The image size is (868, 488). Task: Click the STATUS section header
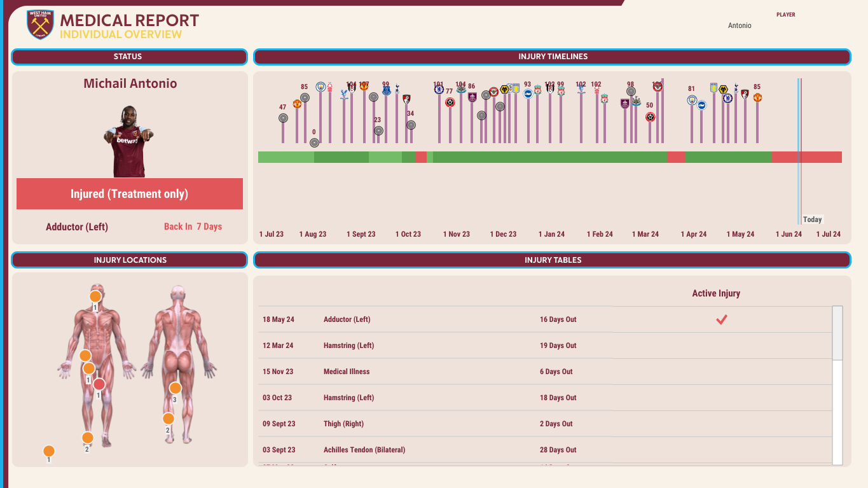click(129, 57)
